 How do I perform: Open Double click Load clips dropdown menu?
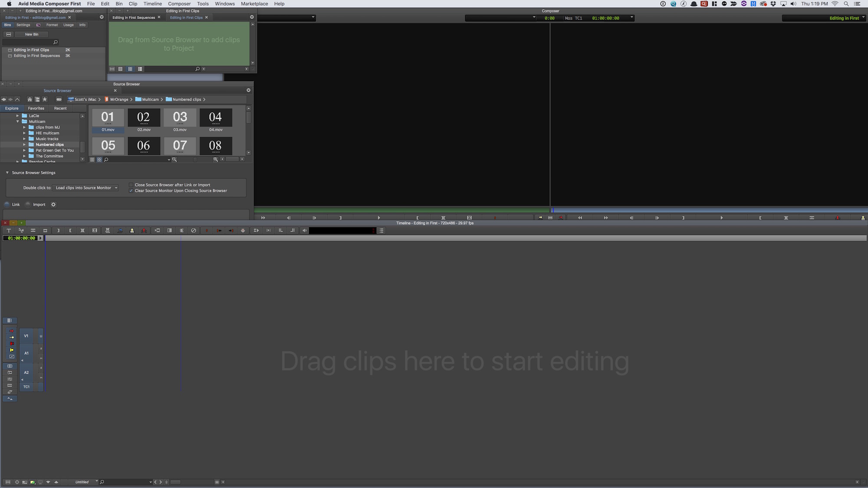pyautogui.click(x=115, y=188)
